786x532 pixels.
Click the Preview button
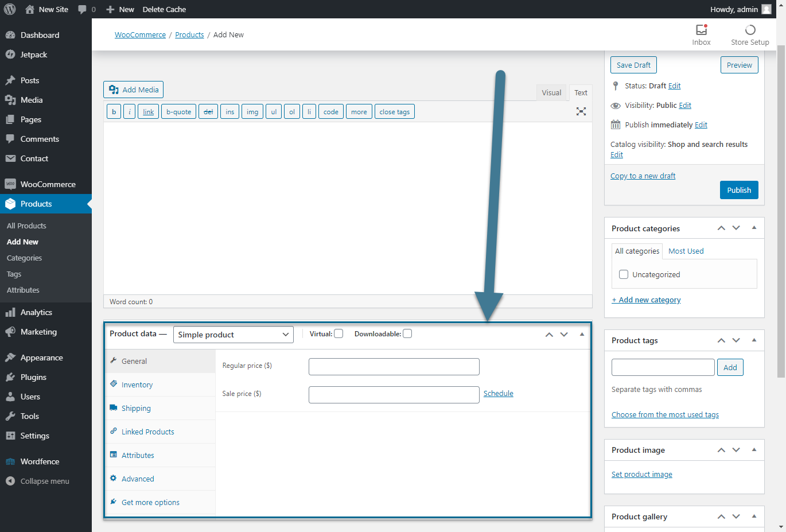(739, 65)
